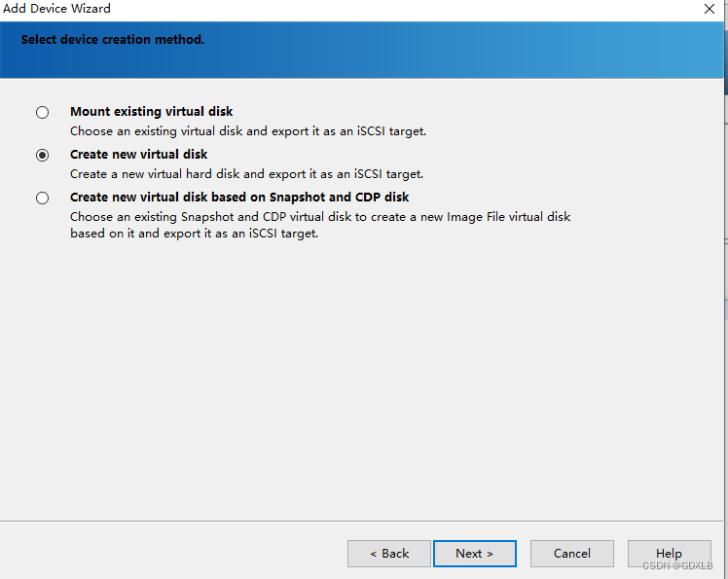Choose the Snapshot and CDP disk radio option
This screenshot has width=728, height=579.
pyautogui.click(x=42, y=199)
